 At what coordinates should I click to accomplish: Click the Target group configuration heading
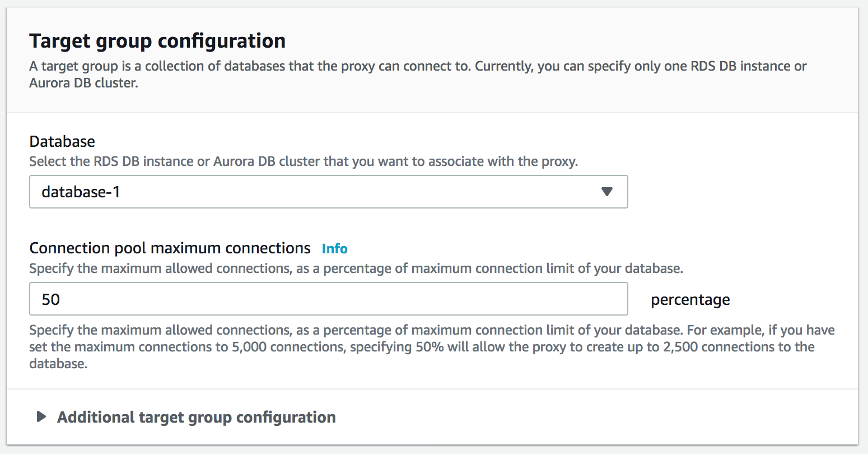[x=157, y=41]
